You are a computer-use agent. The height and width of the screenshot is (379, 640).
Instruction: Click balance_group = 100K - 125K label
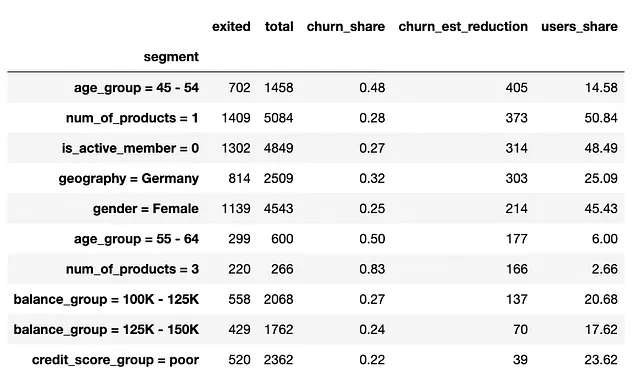pos(106,299)
